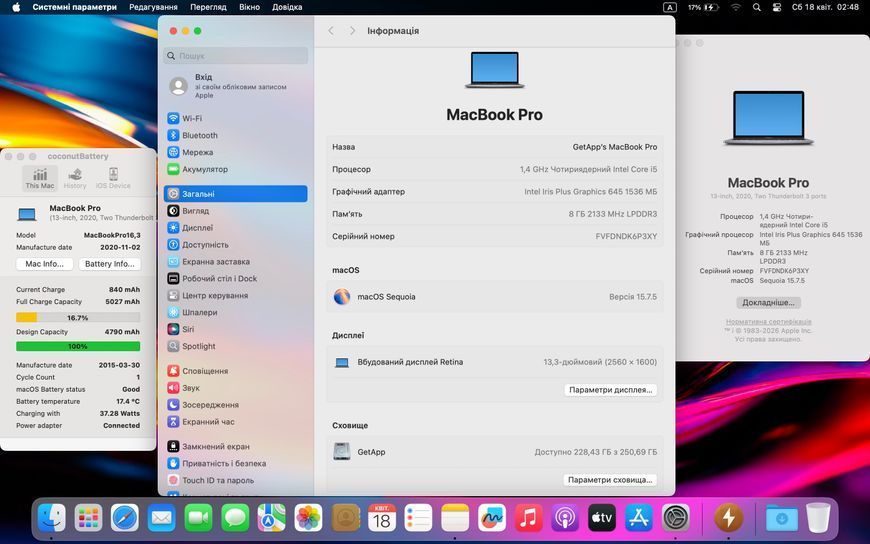Click Параметри дисплея... button
The image size is (870, 544).
coord(610,390)
